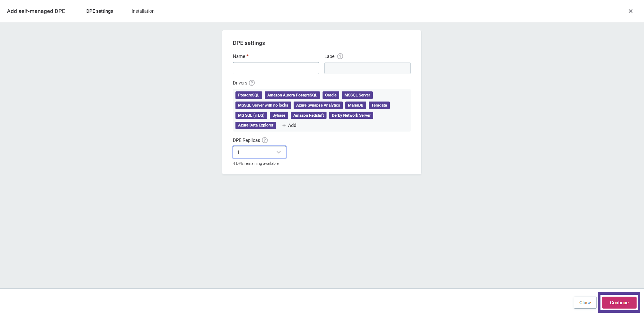This screenshot has height=316, width=644.
Task: Click the Label input field
Action: click(x=367, y=68)
